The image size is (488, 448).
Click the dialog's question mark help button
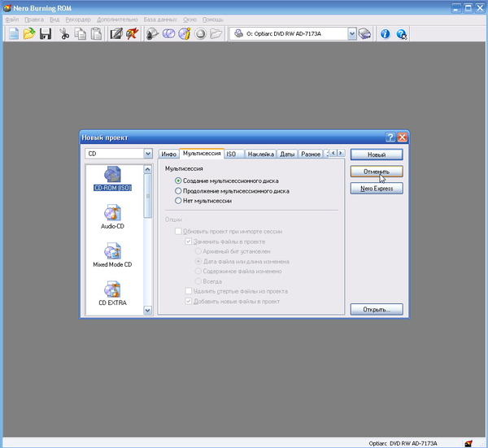(x=390, y=137)
